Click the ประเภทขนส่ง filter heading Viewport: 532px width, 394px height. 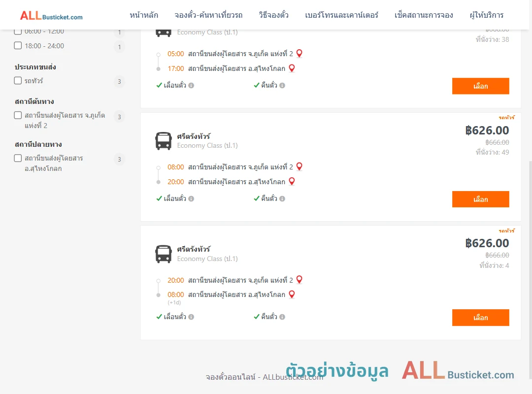(35, 67)
